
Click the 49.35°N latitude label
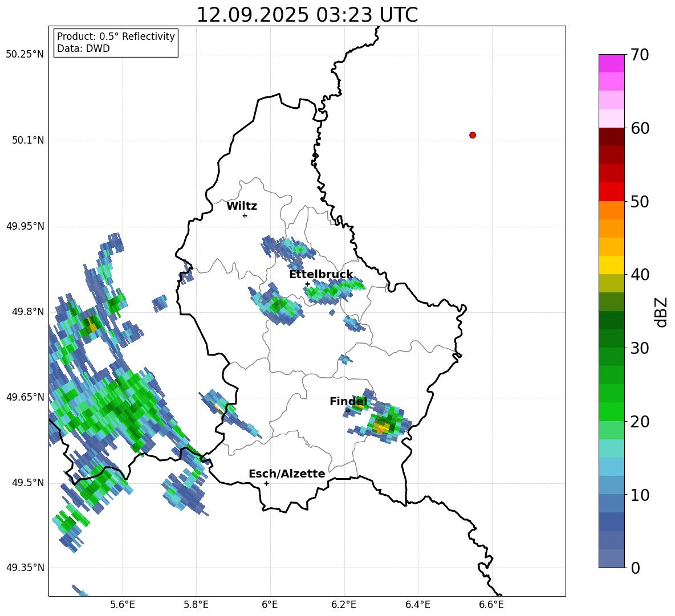25,568
